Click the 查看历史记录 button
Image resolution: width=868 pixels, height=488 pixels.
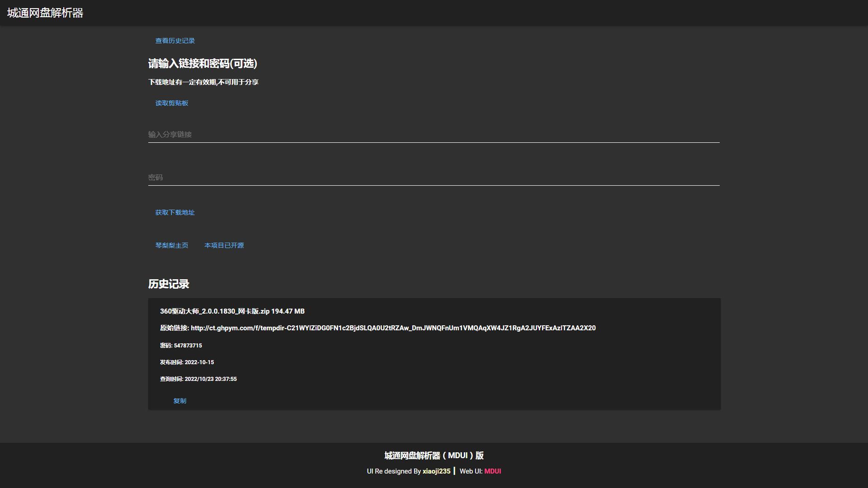coord(175,41)
